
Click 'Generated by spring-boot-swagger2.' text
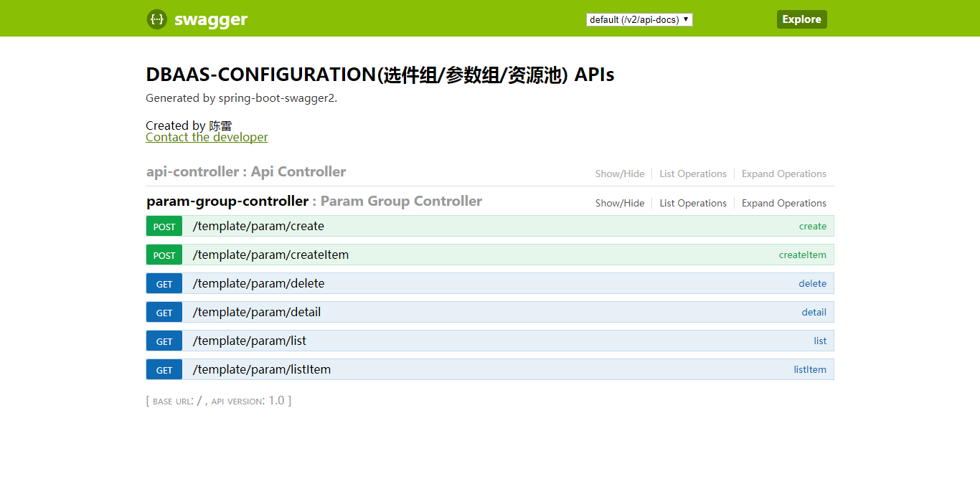(x=242, y=98)
